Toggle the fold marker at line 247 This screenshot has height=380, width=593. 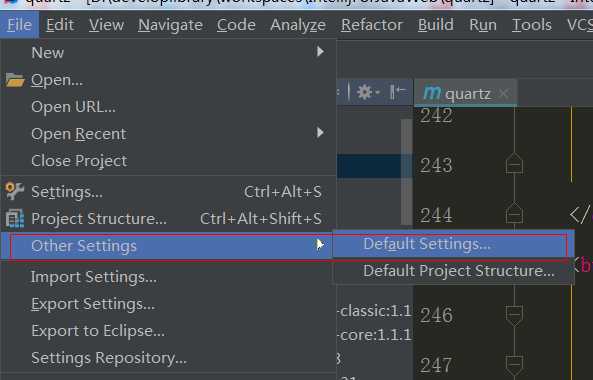(x=514, y=366)
